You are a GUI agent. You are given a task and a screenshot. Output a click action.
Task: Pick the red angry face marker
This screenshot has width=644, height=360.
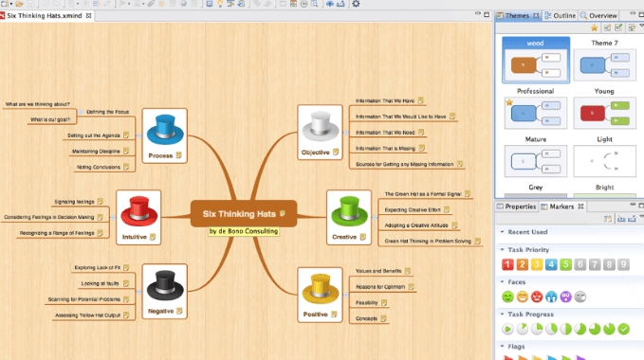click(x=537, y=297)
